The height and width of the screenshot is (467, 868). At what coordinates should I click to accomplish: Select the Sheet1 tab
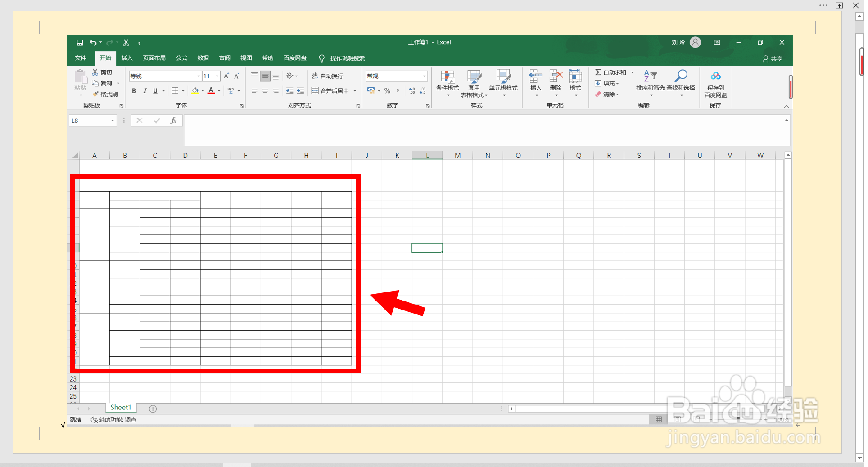[x=121, y=408]
